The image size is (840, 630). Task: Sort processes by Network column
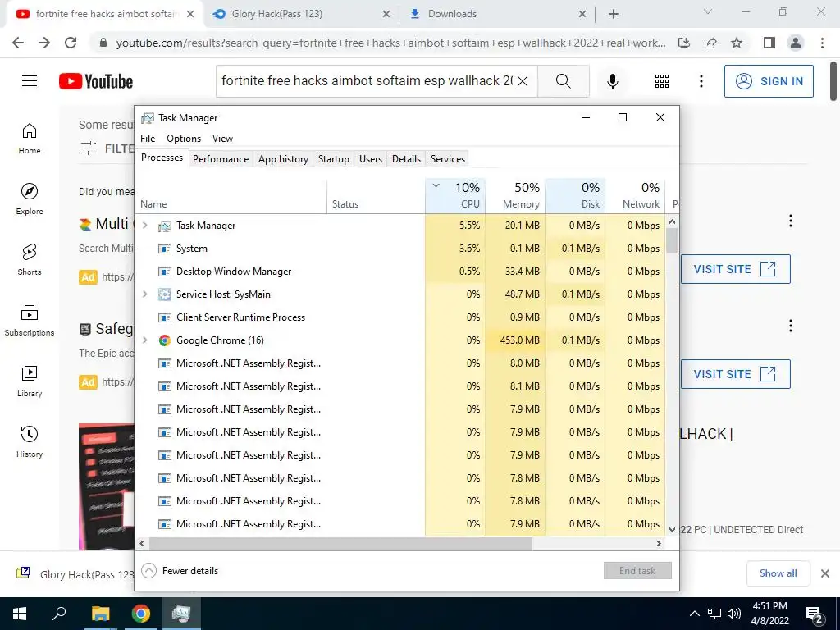(x=636, y=195)
